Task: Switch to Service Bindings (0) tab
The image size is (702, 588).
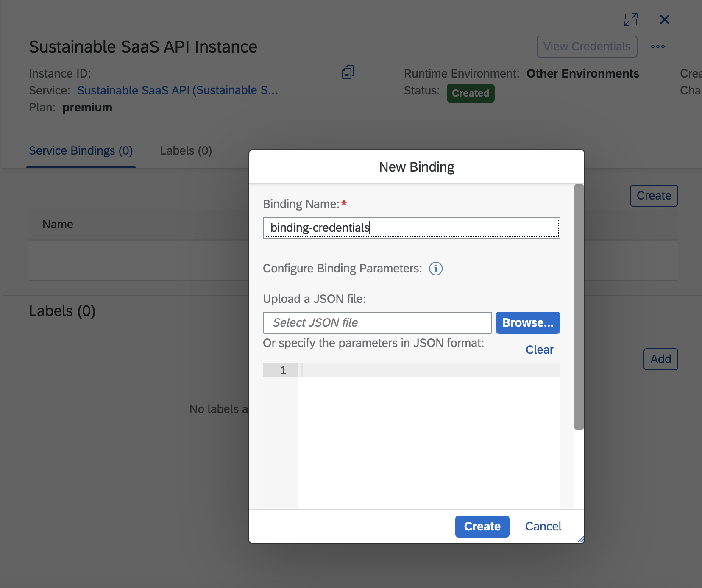Action: click(x=81, y=151)
